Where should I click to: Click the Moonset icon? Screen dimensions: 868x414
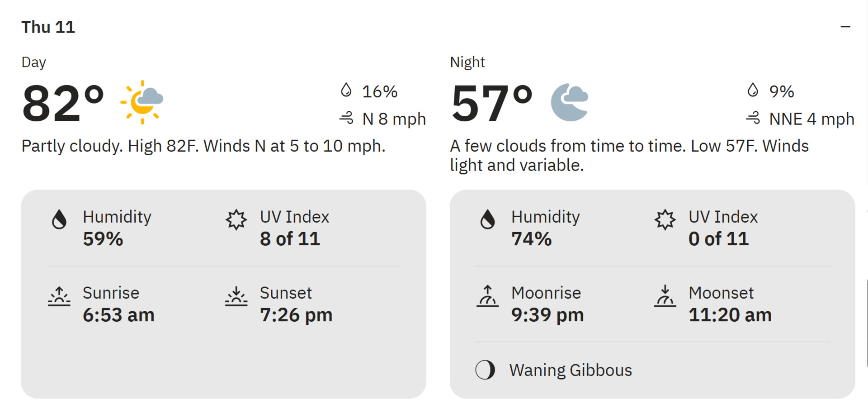665,296
